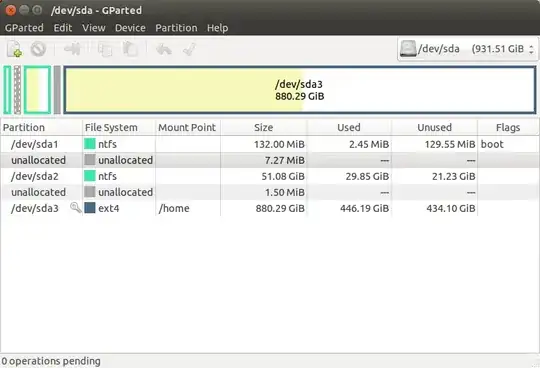Click the key lock icon beside /dev/sda3
Image resolution: width=540 pixels, height=368 pixels.
click(x=75, y=208)
